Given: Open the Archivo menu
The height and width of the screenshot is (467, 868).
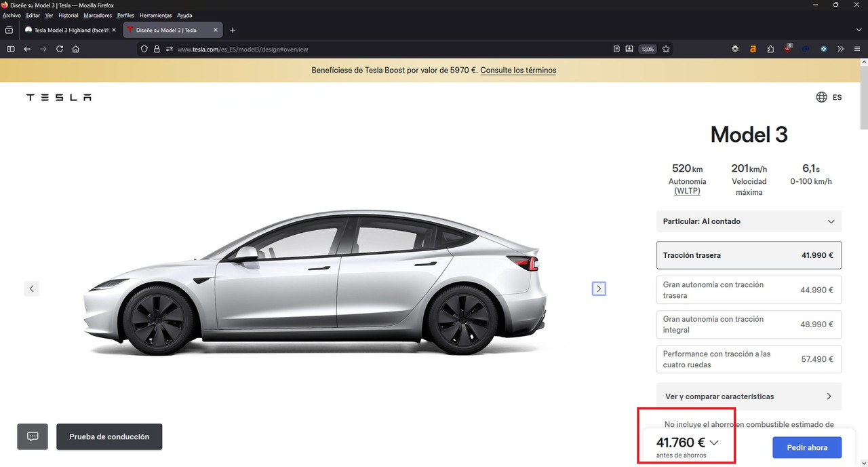Looking at the screenshot, I should [12, 15].
